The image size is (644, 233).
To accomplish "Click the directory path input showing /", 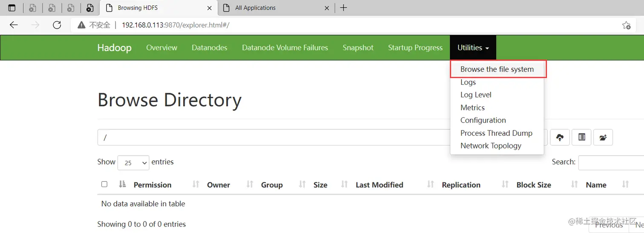I will (273, 137).
